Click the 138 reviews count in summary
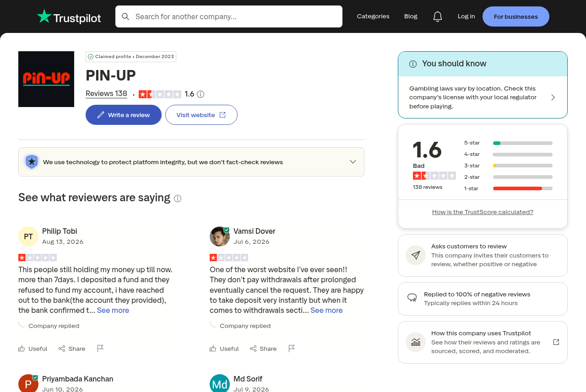Viewport: 586px width, 392px height. 428,187
